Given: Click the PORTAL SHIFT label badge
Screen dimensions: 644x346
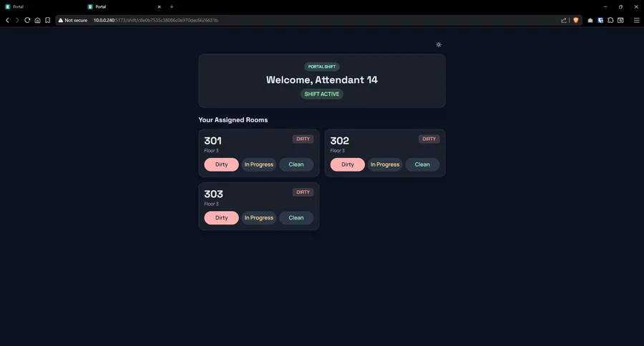Looking at the screenshot, I should (x=322, y=66).
